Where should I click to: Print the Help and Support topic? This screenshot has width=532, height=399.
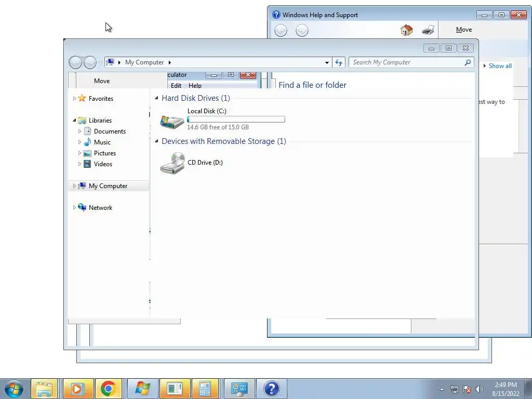[428, 30]
